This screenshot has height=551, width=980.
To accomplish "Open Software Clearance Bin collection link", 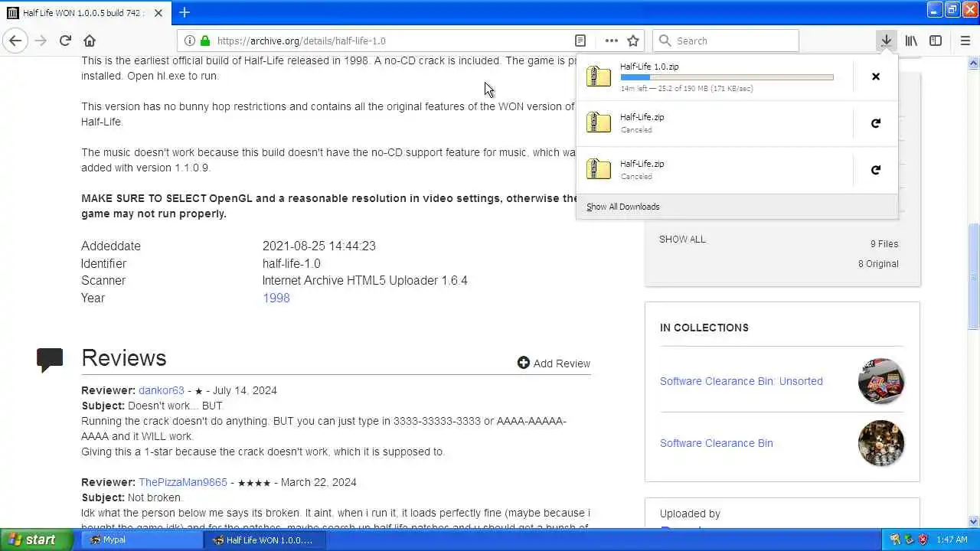I will click(x=717, y=443).
